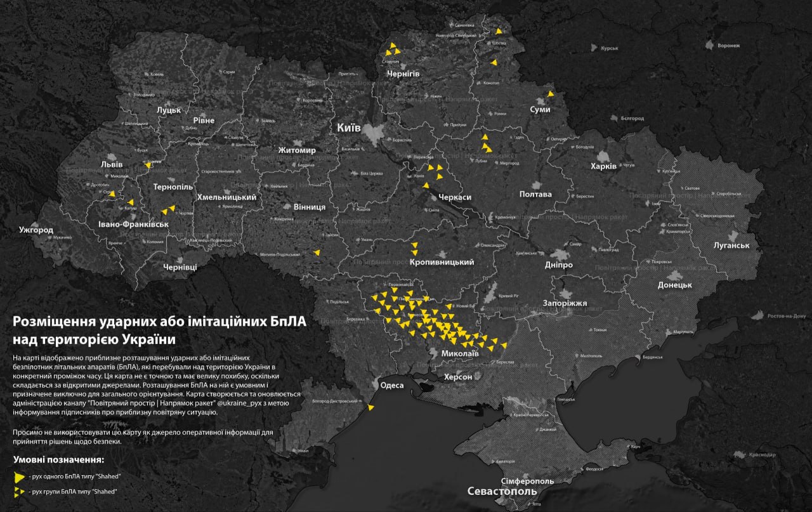Viewport: 812px width, 512px height.
Task: Click the Луганськ city label
Action: [x=731, y=246]
